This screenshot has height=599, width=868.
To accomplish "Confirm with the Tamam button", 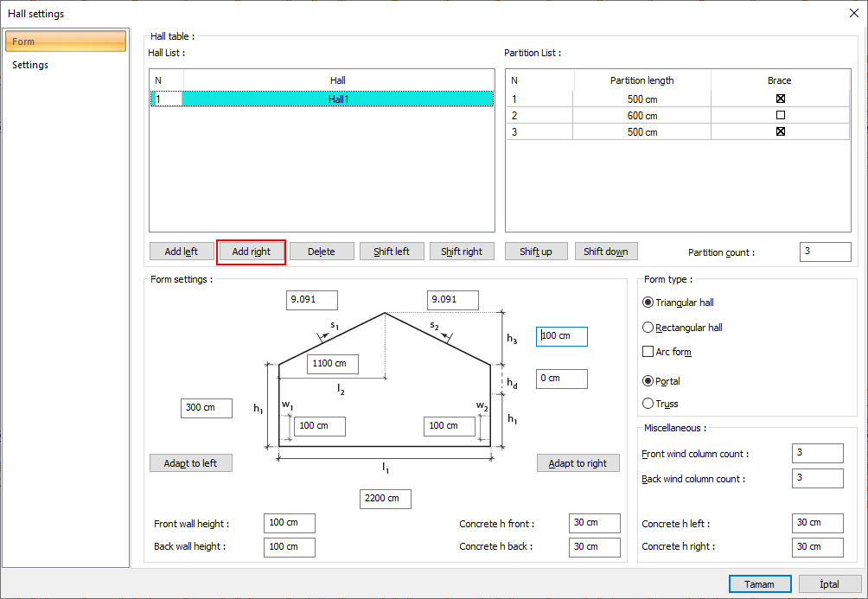I will (x=759, y=584).
